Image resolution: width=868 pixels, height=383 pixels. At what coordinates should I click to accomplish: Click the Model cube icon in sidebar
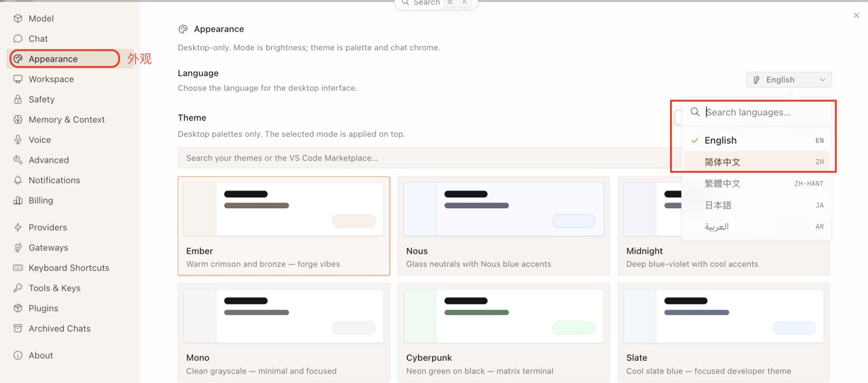pyautogui.click(x=18, y=18)
